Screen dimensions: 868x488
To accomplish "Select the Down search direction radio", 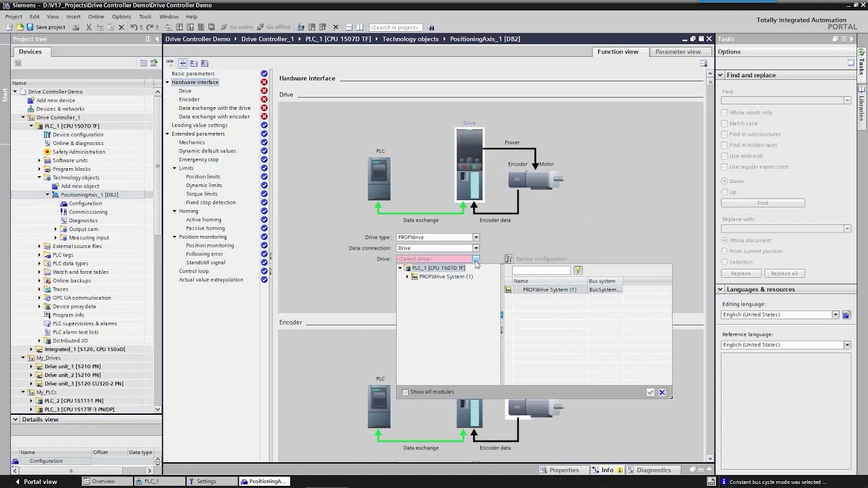I will [x=724, y=181].
